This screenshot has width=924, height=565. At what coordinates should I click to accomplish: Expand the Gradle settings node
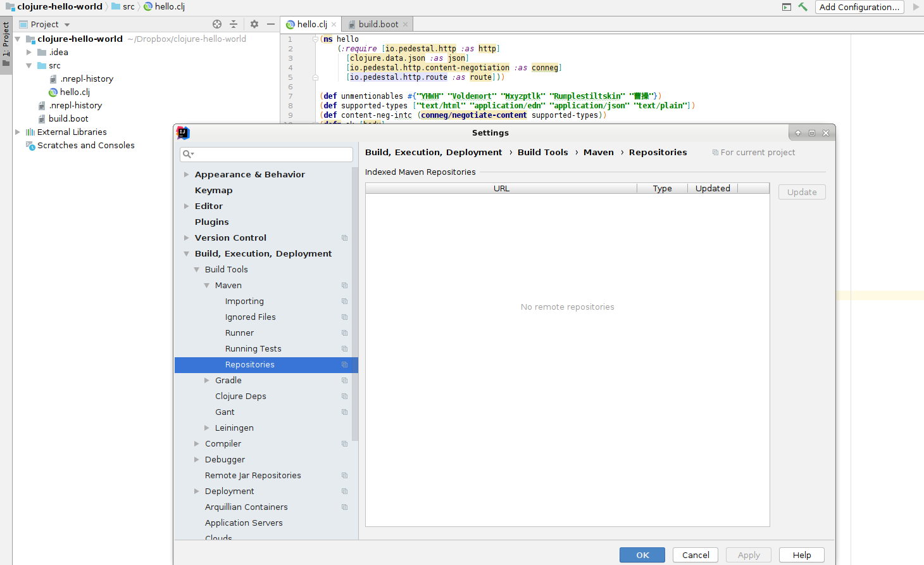pos(207,381)
